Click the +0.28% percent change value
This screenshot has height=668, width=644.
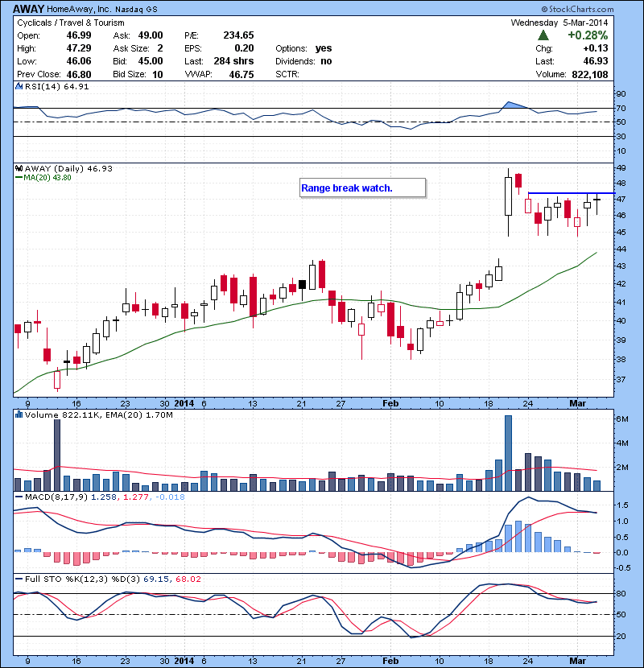(x=588, y=35)
